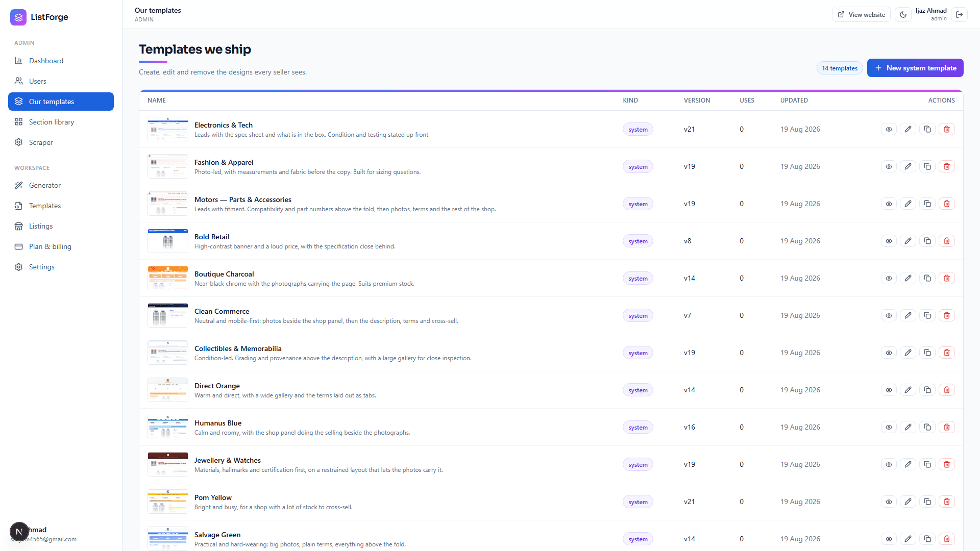Screen dimensions: 980x551
Task: Duplicate the Salvage Green template
Action: pos(927,539)
